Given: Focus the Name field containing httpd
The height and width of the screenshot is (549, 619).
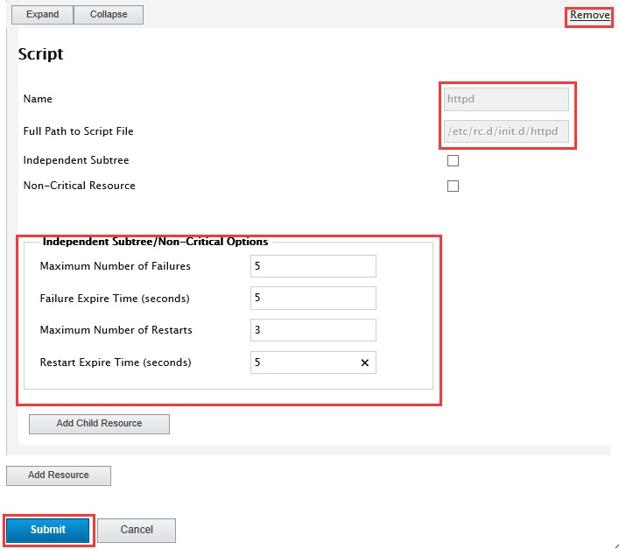Looking at the screenshot, I should [506, 99].
